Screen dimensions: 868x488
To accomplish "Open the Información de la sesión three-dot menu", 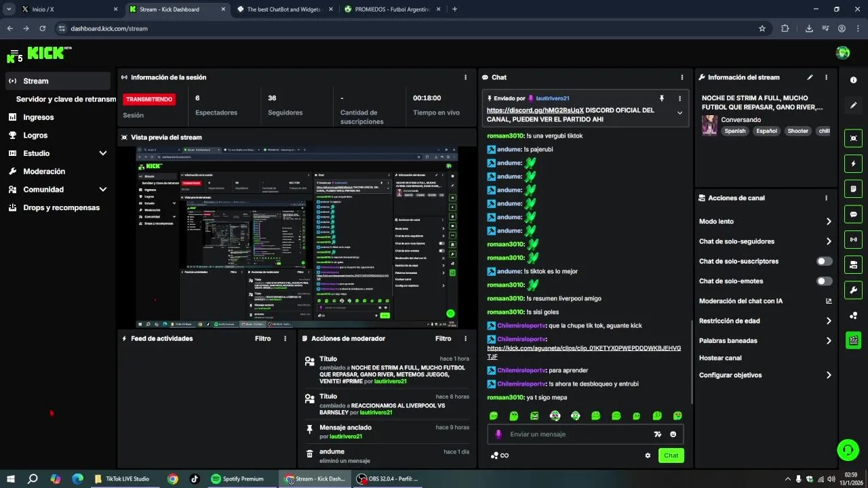I will point(465,77).
